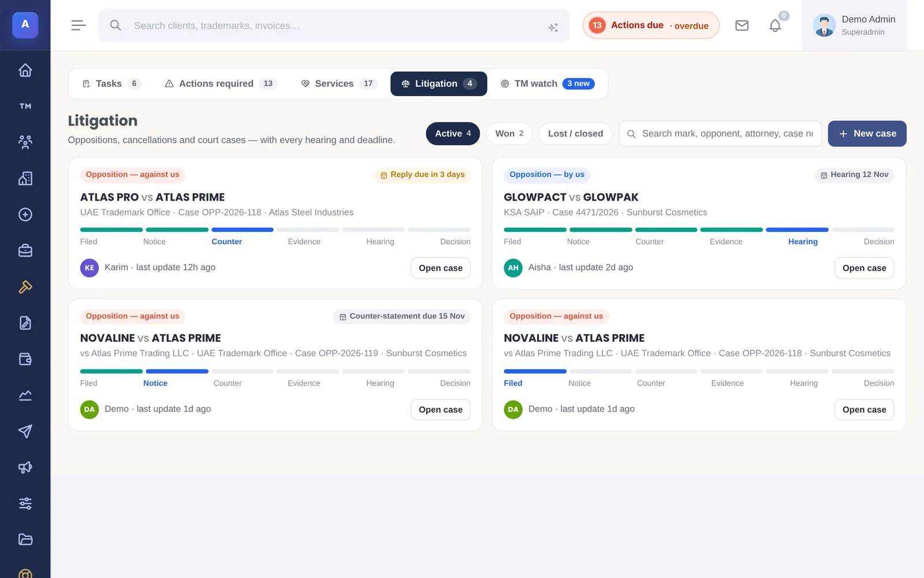Click Counter progress bar on ATLAS PRO card
The image size is (924, 578).
tap(243, 230)
